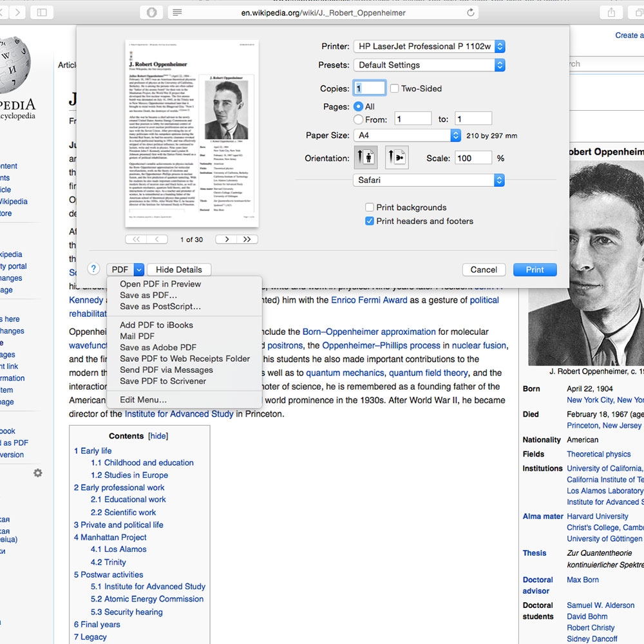The height and width of the screenshot is (644, 644).
Task: Choose Mail PDF menu item
Action: pos(137,336)
